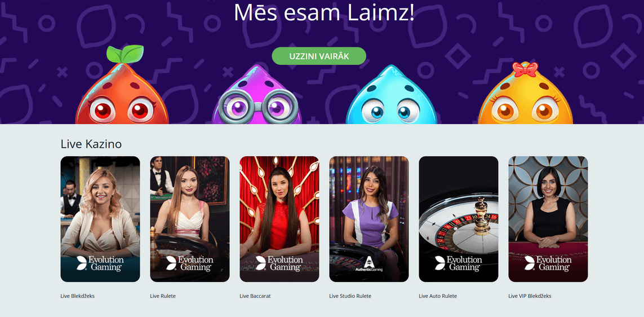Select the Live Studio Rulete text label

350,296
